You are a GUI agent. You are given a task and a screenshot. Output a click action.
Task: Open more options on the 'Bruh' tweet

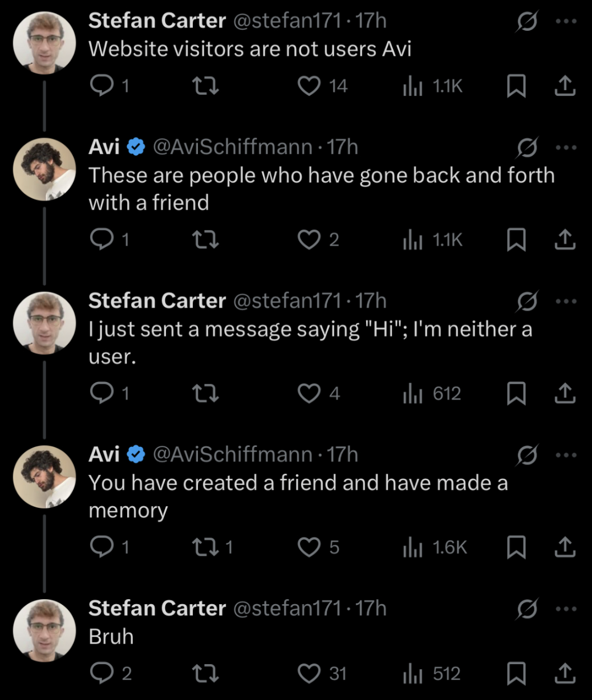[566, 609]
